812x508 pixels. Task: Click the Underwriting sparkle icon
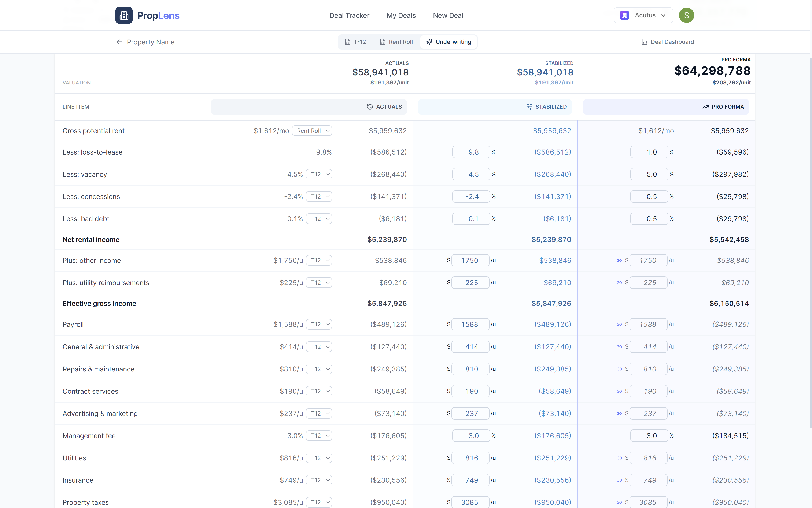pyautogui.click(x=429, y=42)
